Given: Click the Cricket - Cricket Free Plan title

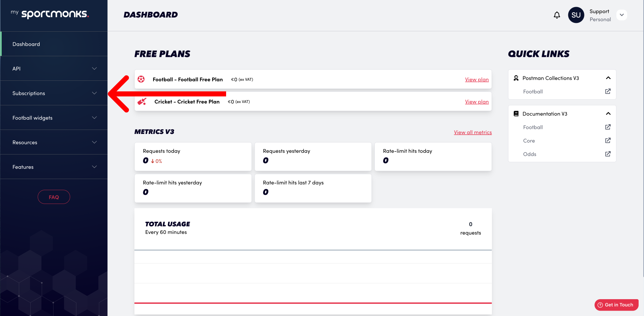Looking at the screenshot, I should point(187,102).
